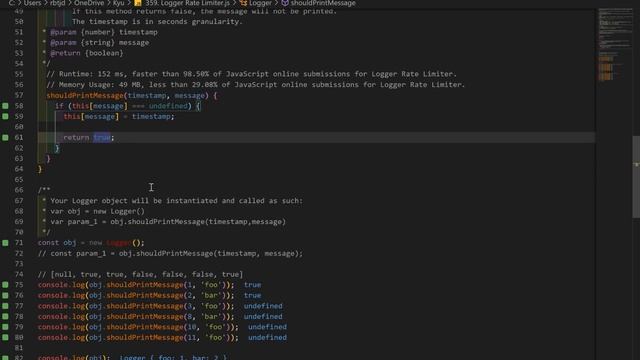Open the shouldPrintMessage breadcrumb symbol
The image size is (640, 360).
(x=323, y=3)
